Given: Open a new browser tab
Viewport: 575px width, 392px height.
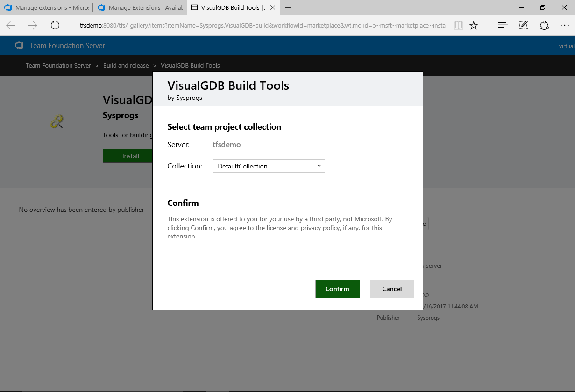Looking at the screenshot, I should click(288, 8).
